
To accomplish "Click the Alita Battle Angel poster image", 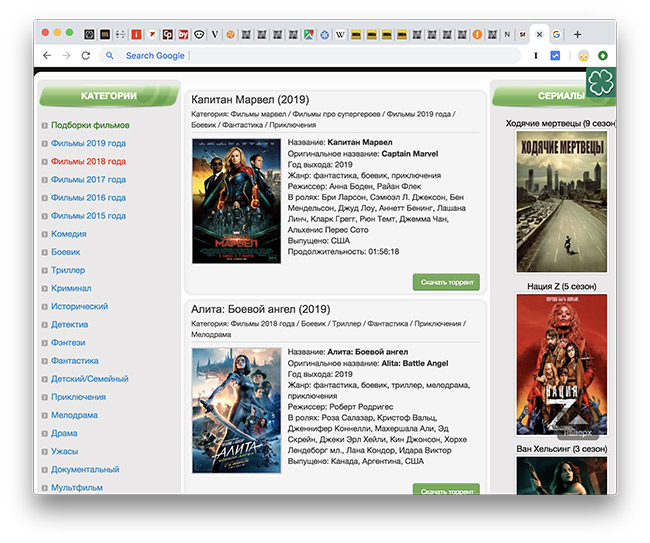I will click(x=236, y=411).
